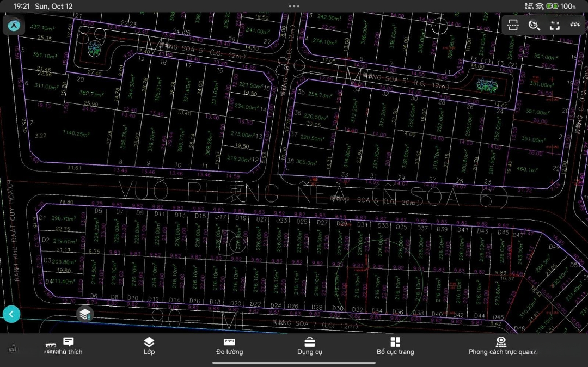Tap the Wi-Fi icon in status bar
This screenshot has width=588, height=367.
[x=540, y=6]
